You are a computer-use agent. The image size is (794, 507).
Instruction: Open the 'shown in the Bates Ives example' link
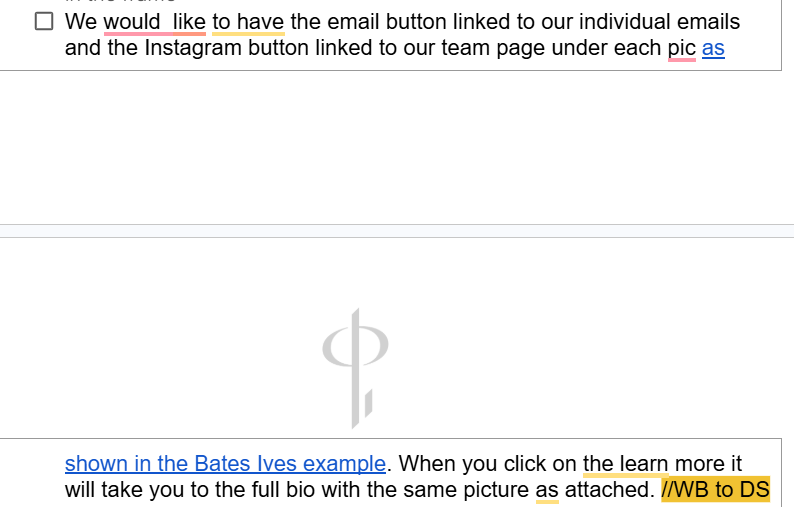(x=224, y=464)
